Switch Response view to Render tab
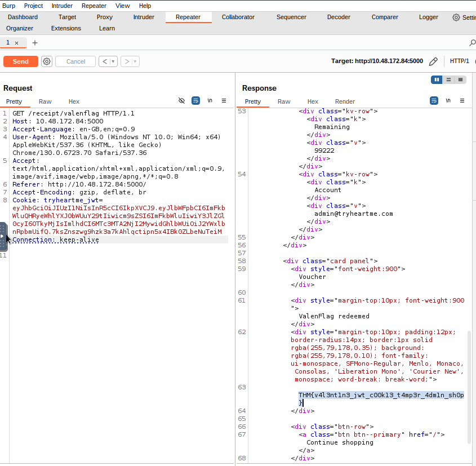 coord(345,101)
